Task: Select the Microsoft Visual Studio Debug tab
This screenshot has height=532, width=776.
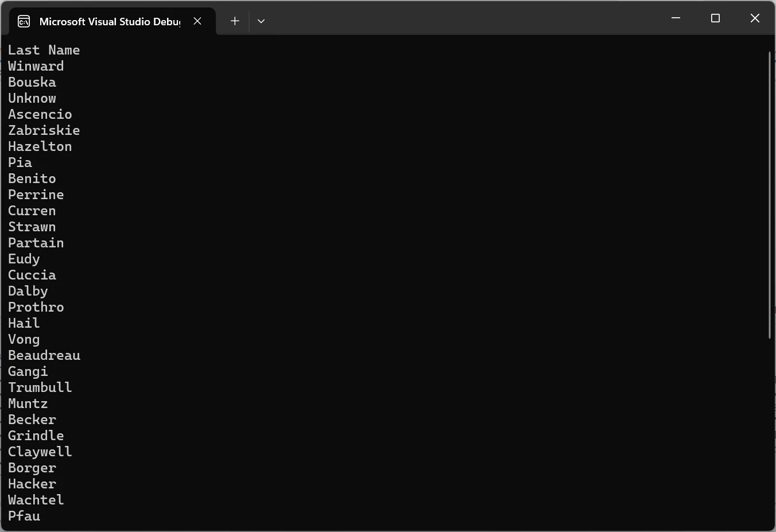Action: [x=109, y=22]
